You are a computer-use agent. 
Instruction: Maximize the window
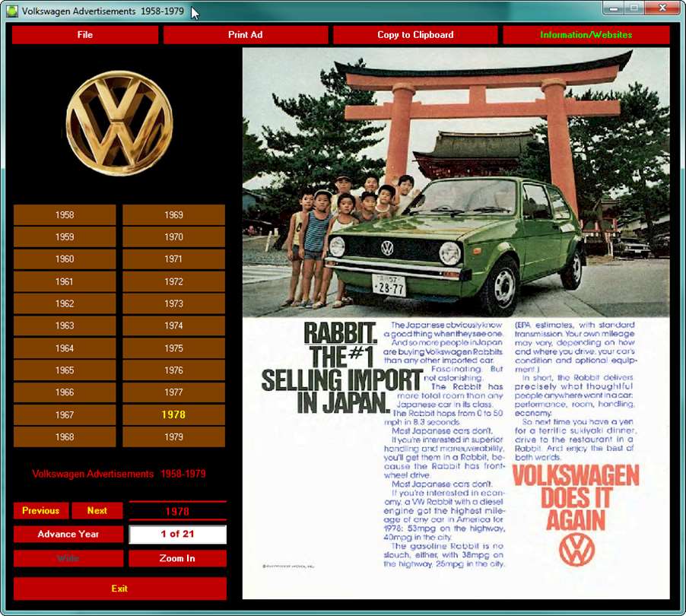tap(634, 8)
